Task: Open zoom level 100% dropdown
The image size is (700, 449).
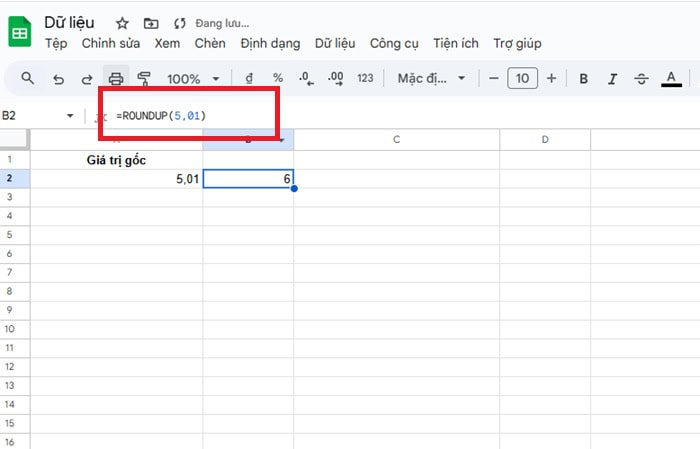Action: (193, 79)
